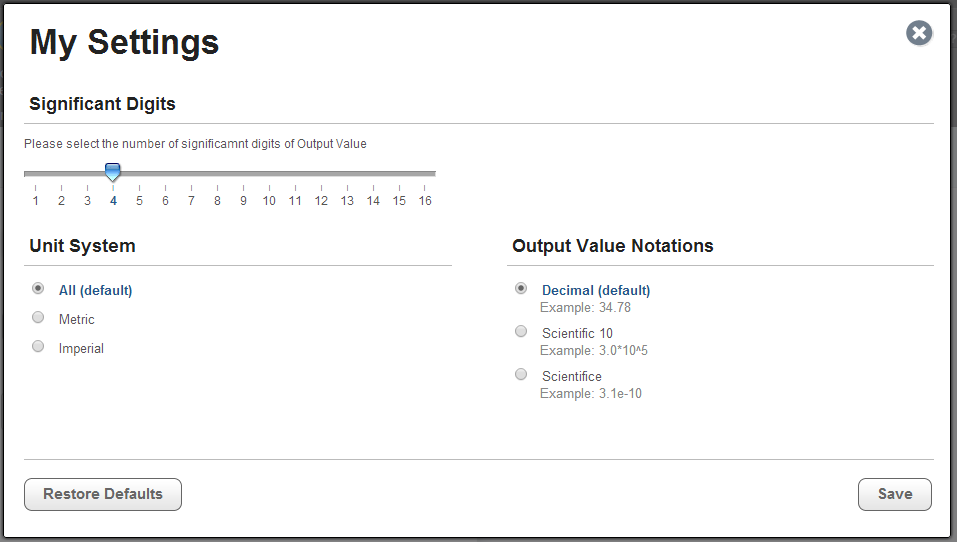Image resolution: width=957 pixels, height=542 pixels.
Task: Click the tick mark labeled 14
Action: (x=373, y=187)
